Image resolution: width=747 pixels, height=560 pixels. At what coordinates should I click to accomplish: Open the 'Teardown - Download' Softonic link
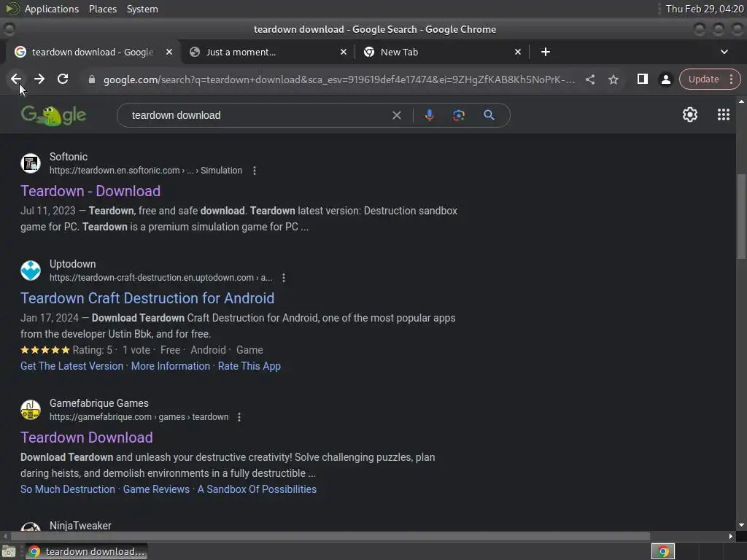[90, 191]
